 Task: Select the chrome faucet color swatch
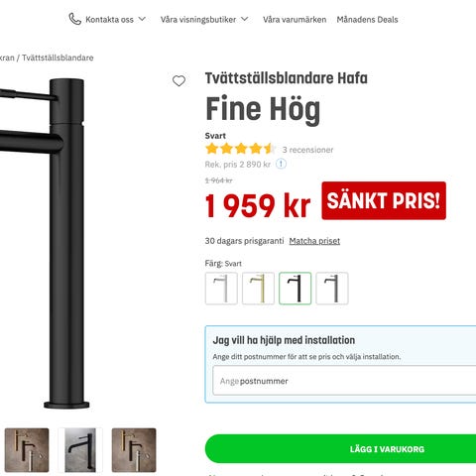click(221, 289)
